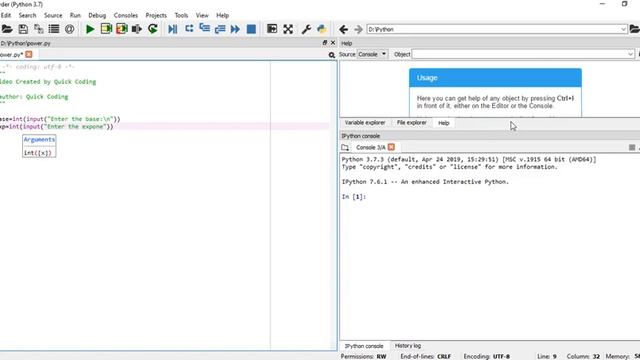Run cell and advance to next
640x360 pixels.
coord(122,29)
